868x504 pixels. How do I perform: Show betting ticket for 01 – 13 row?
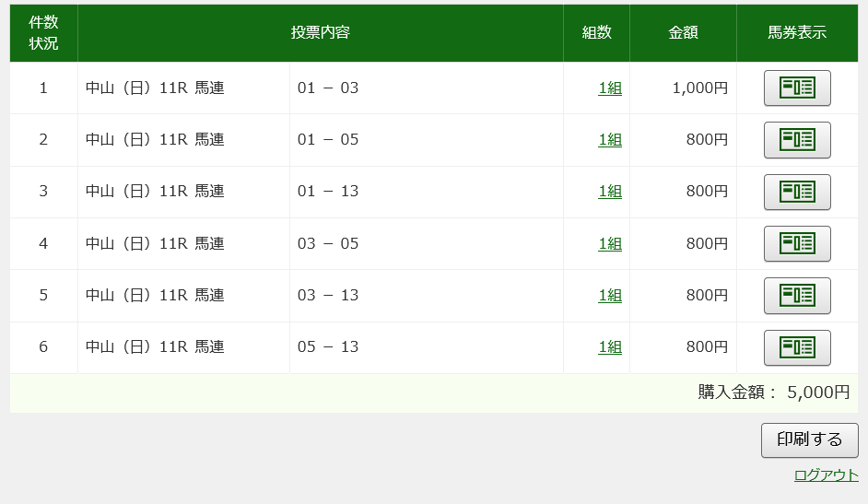pyautogui.click(x=797, y=192)
